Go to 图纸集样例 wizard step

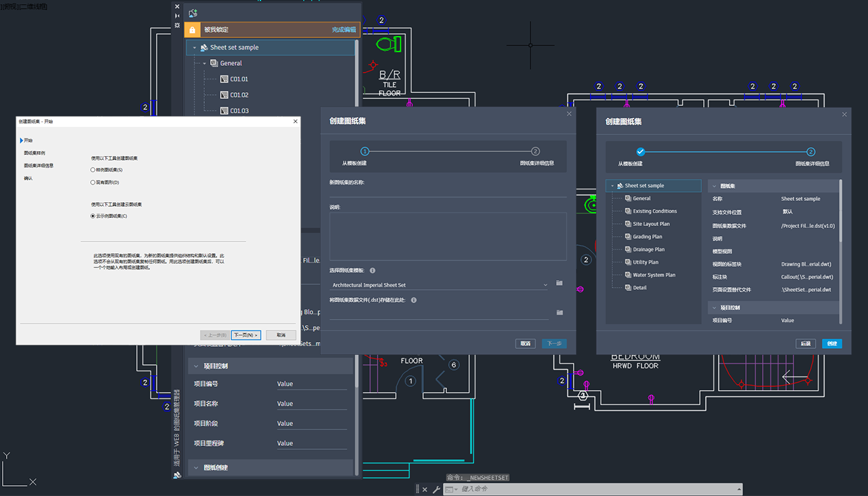35,153
